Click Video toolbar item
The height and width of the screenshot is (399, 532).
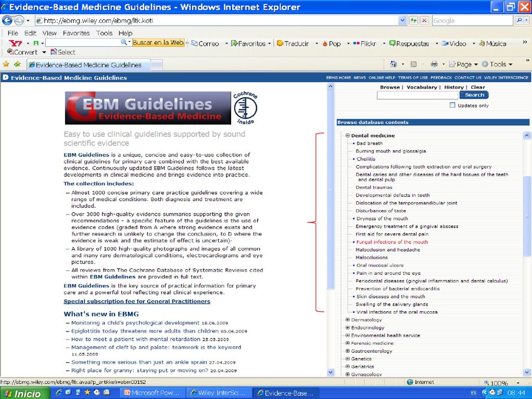pyautogui.click(x=454, y=44)
